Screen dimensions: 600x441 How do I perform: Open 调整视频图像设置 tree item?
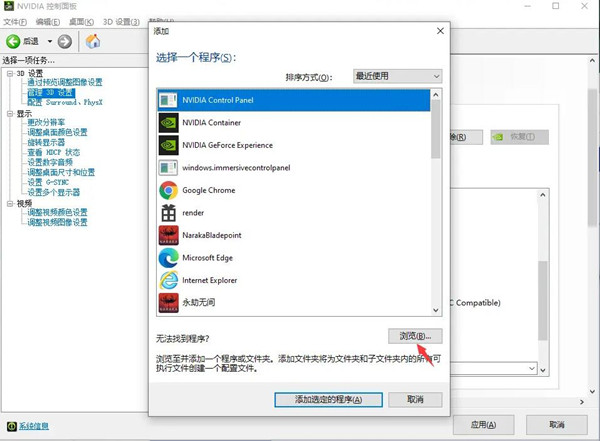[x=57, y=222]
